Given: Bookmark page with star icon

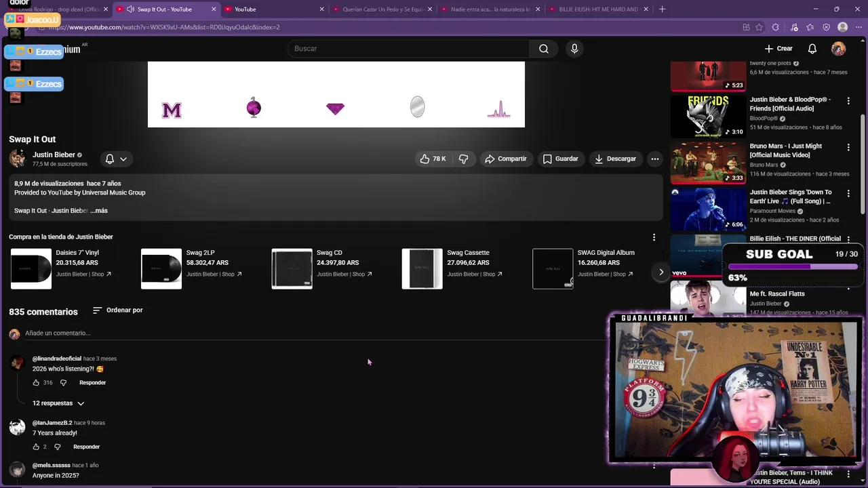Looking at the screenshot, I should pos(759,27).
